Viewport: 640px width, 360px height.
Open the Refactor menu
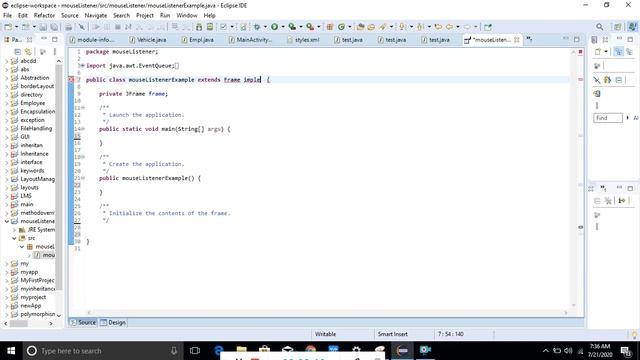point(44,16)
